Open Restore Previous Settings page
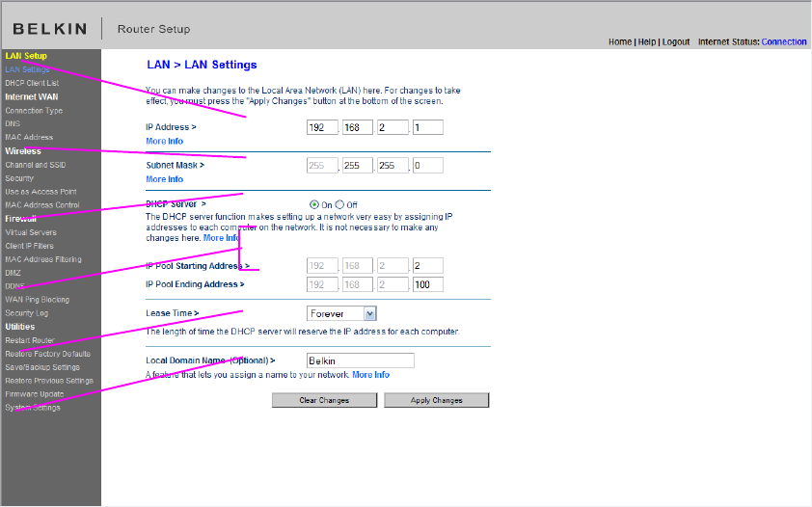Screen dimensions: 812x507 click(49, 381)
